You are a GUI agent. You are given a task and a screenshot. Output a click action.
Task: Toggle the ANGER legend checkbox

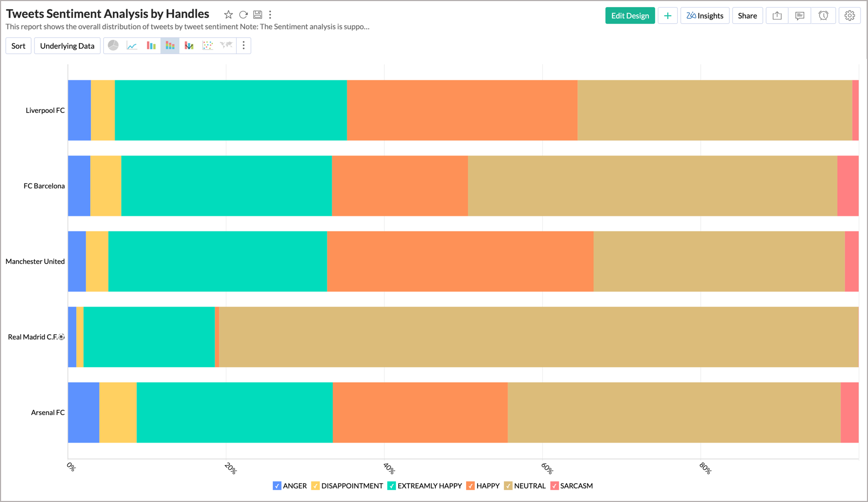click(277, 486)
